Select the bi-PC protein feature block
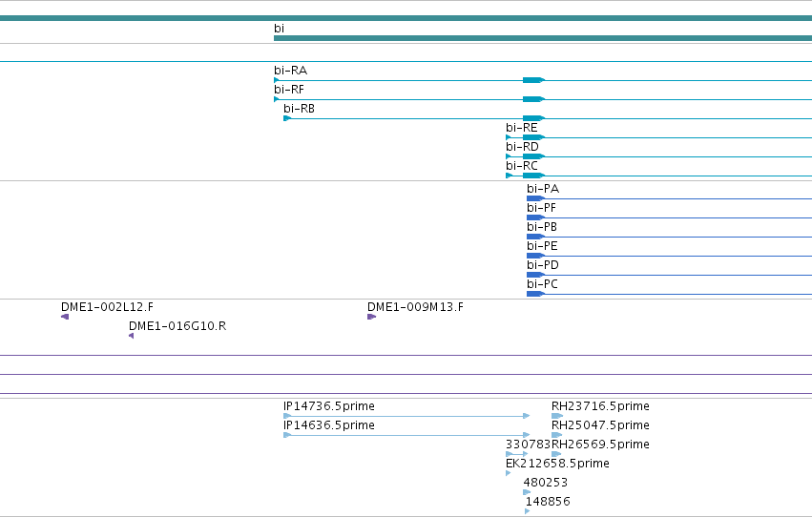 point(535,294)
